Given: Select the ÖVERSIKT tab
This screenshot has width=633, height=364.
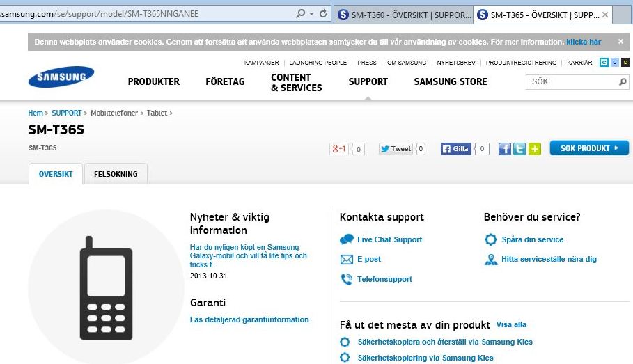Looking at the screenshot, I should [x=56, y=174].
